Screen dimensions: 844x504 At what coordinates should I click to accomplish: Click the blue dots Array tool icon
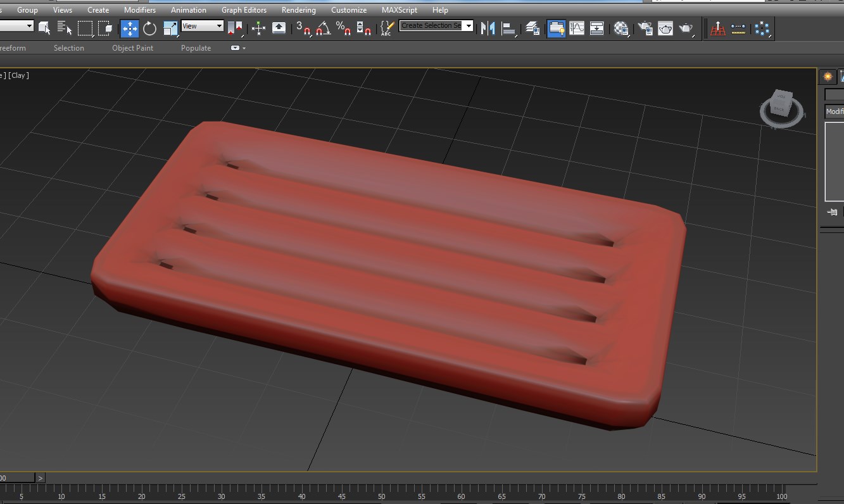(762, 28)
